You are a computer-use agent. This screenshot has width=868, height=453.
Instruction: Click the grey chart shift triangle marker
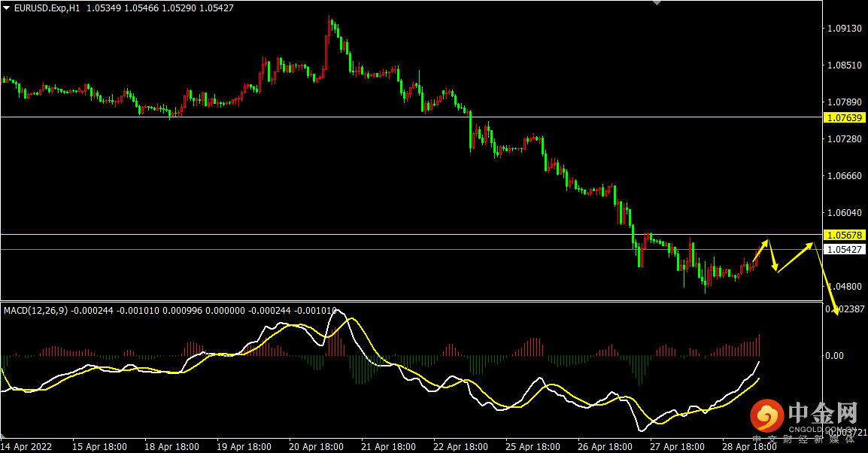[x=657, y=3]
